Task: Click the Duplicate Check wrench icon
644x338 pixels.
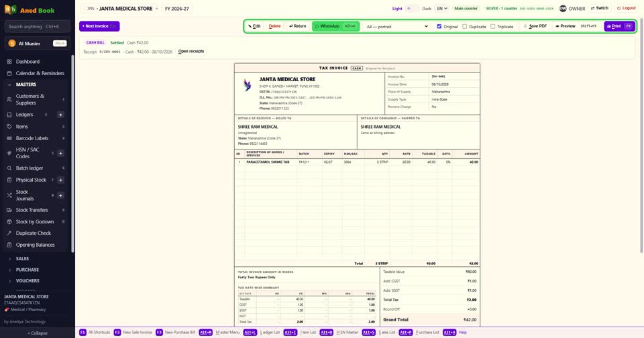Action: point(9,233)
